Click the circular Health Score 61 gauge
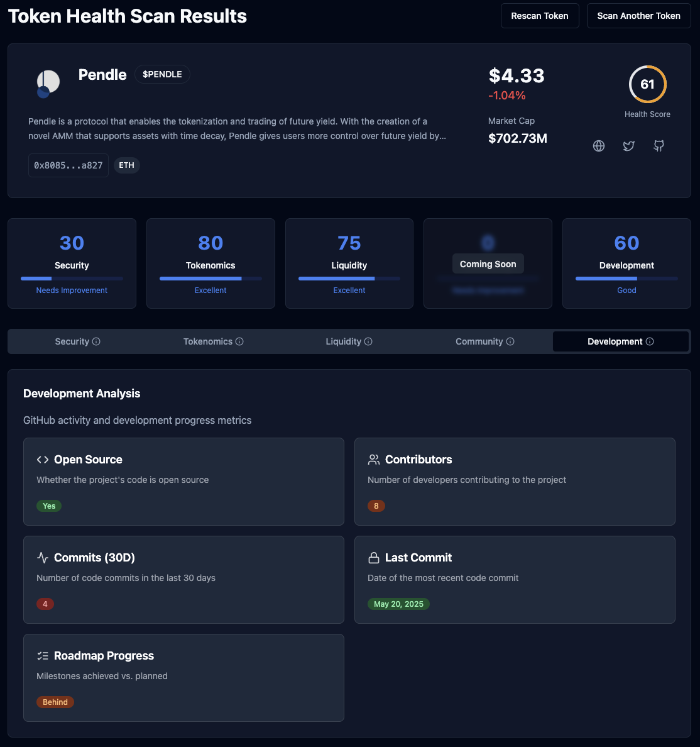This screenshot has width=700, height=747. point(647,84)
